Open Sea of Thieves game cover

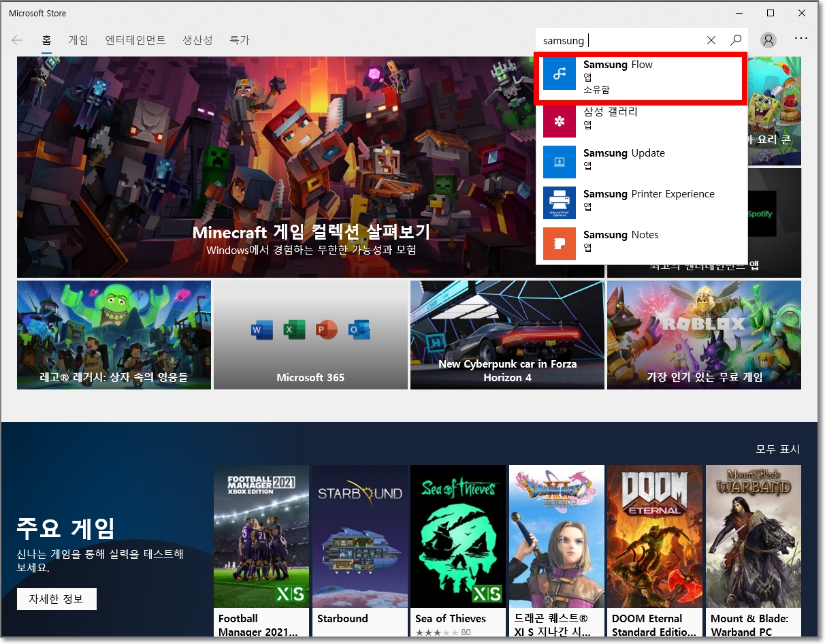point(458,536)
